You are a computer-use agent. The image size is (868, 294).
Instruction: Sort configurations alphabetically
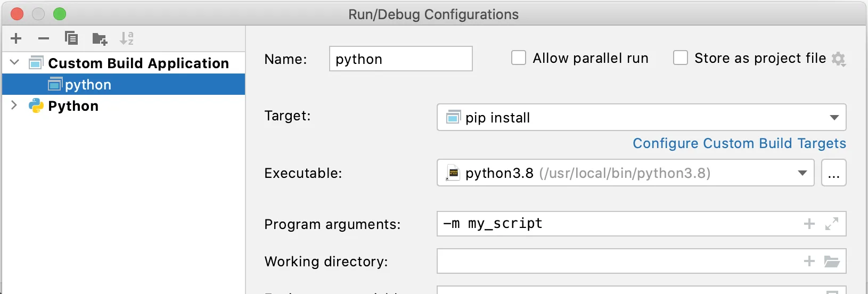point(127,38)
